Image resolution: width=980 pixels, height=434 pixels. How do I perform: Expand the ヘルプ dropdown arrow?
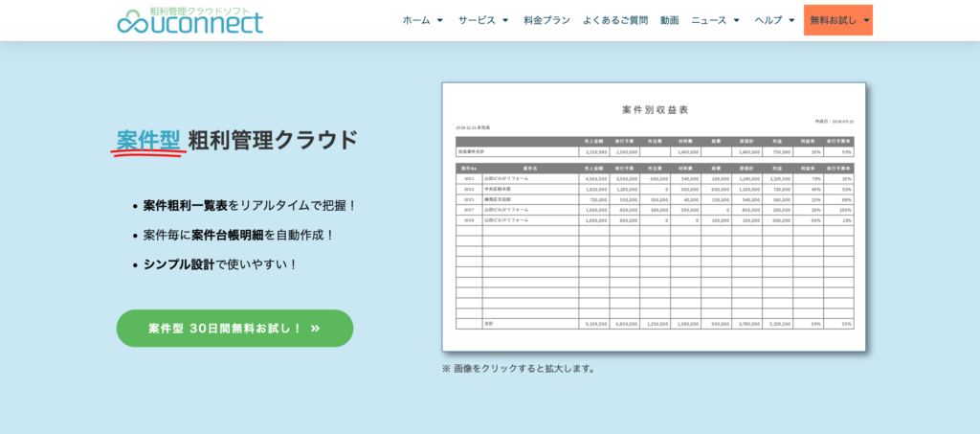click(x=791, y=20)
